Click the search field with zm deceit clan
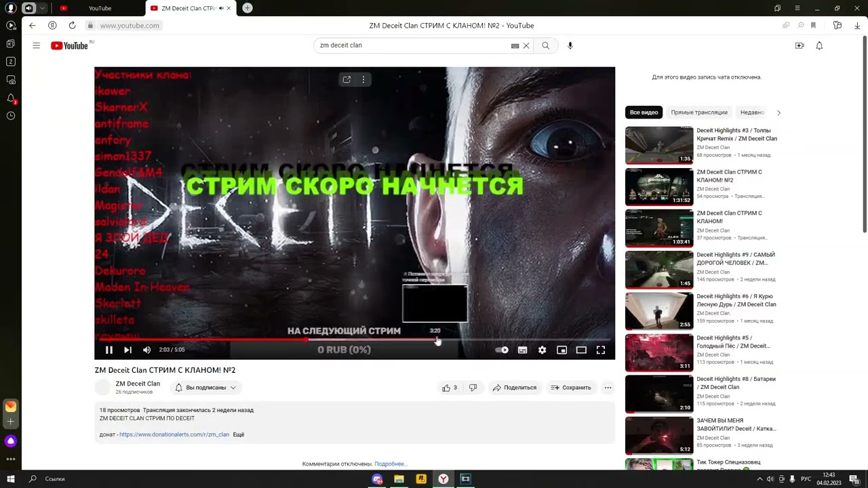 tap(414, 45)
